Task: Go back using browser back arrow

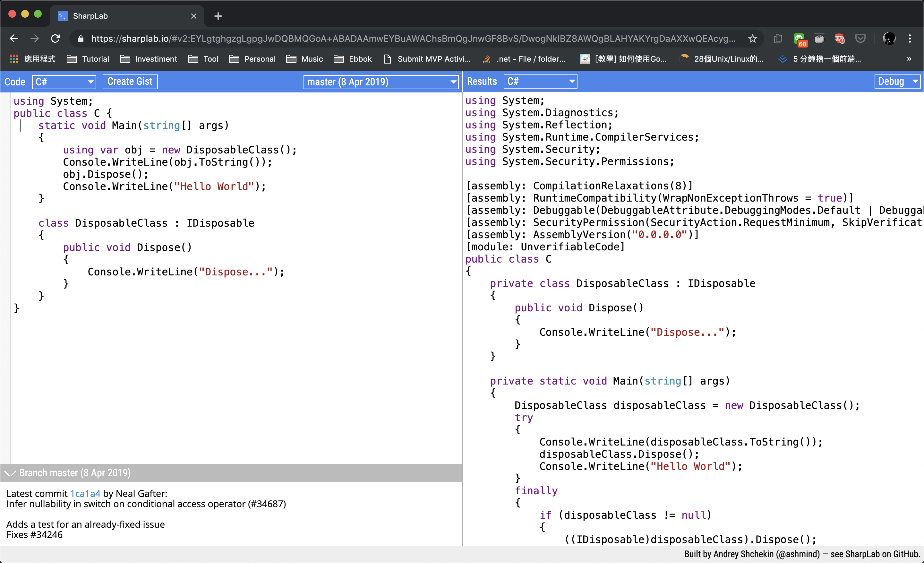Action: pyautogui.click(x=14, y=38)
